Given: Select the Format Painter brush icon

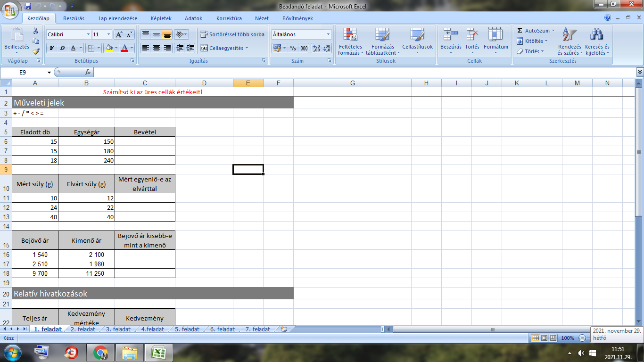Looking at the screenshot, I should pos(36,51).
